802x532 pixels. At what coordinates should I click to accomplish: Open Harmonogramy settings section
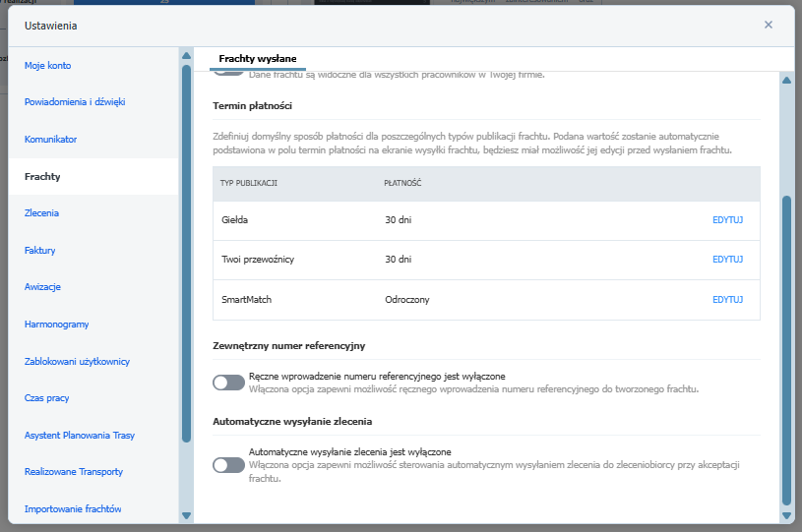pyautogui.click(x=56, y=324)
